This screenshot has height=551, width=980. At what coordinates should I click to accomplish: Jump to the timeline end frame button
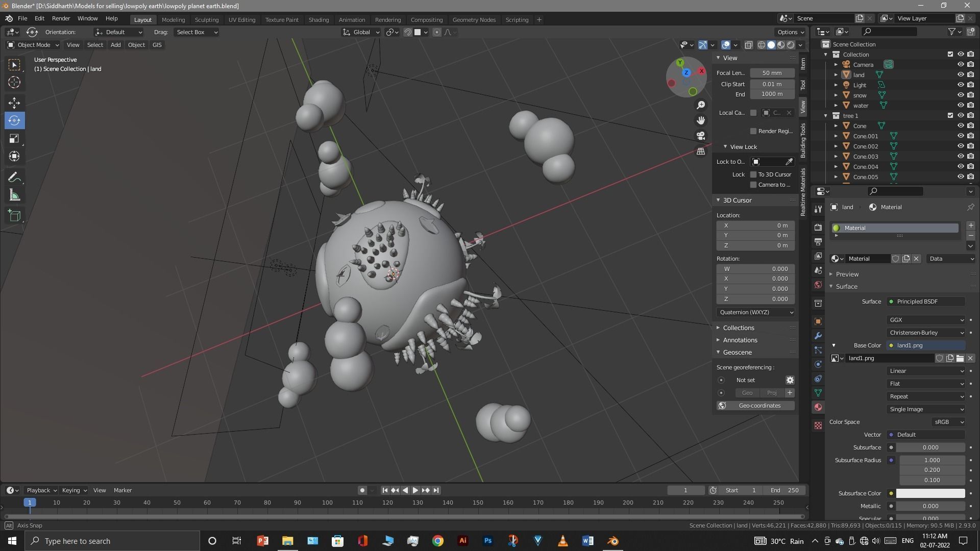click(436, 490)
